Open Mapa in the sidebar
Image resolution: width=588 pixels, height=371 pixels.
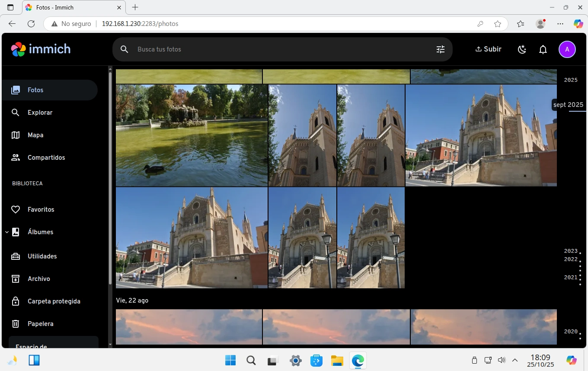[x=35, y=135]
